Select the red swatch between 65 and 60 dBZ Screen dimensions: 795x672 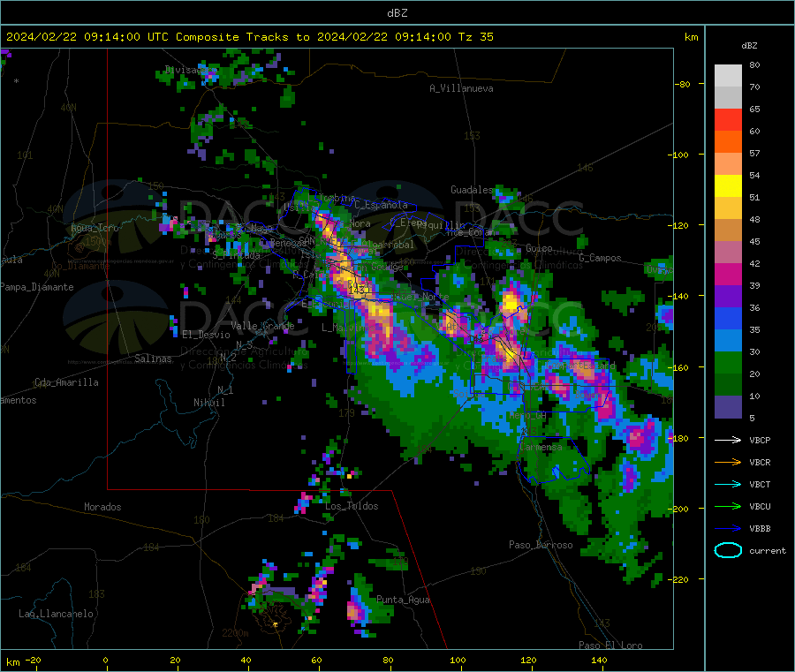pyautogui.click(x=728, y=119)
